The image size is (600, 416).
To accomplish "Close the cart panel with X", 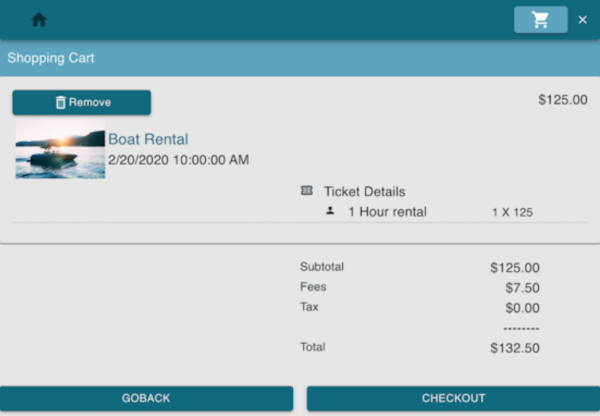I will click(583, 20).
